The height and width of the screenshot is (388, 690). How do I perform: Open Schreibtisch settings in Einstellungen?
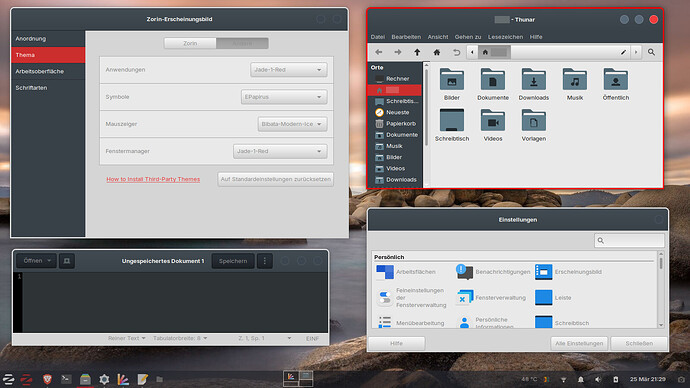pyautogui.click(x=562, y=322)
